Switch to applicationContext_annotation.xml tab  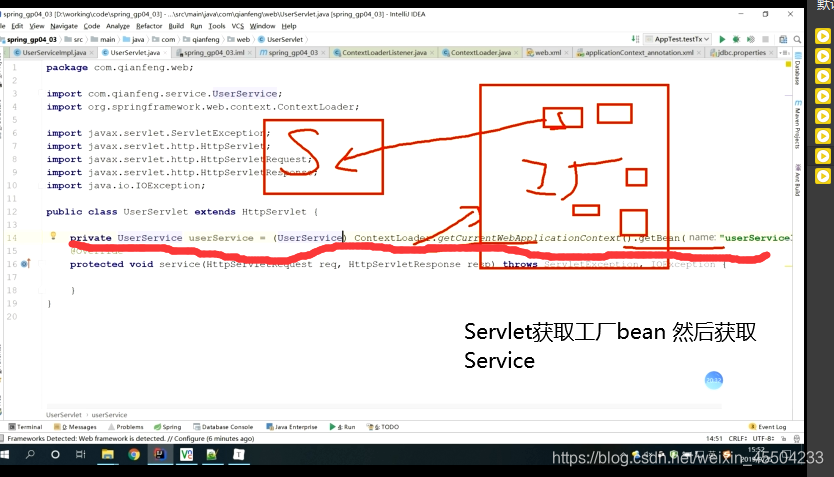coord(639,53)
